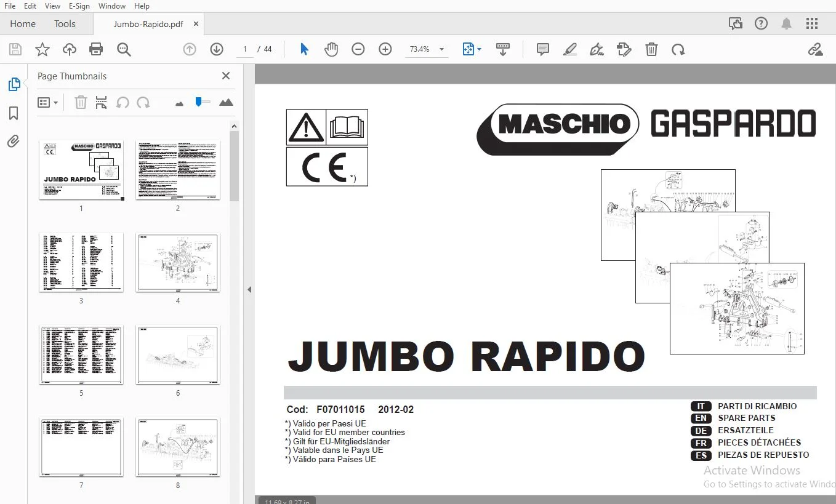Click the Save file icon
Screen dimensions: 836x504
click(15, 49)
